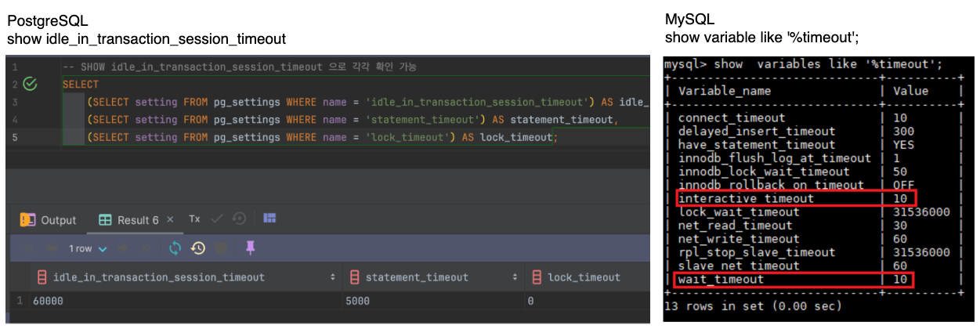Click the Tx transaction mode control
980x329 pixels.
click(x=194, y=219)
